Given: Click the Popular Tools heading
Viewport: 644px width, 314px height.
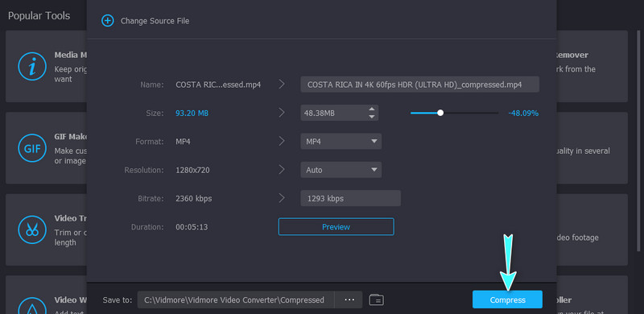Looking at the screenshot, I should click(x=39, y=15).
